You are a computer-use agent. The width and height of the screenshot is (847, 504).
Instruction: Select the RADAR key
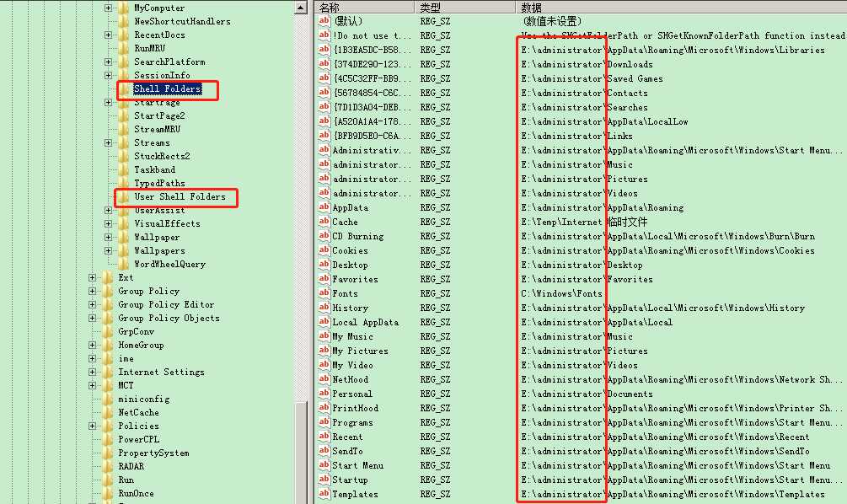click(x=131, y=466)
